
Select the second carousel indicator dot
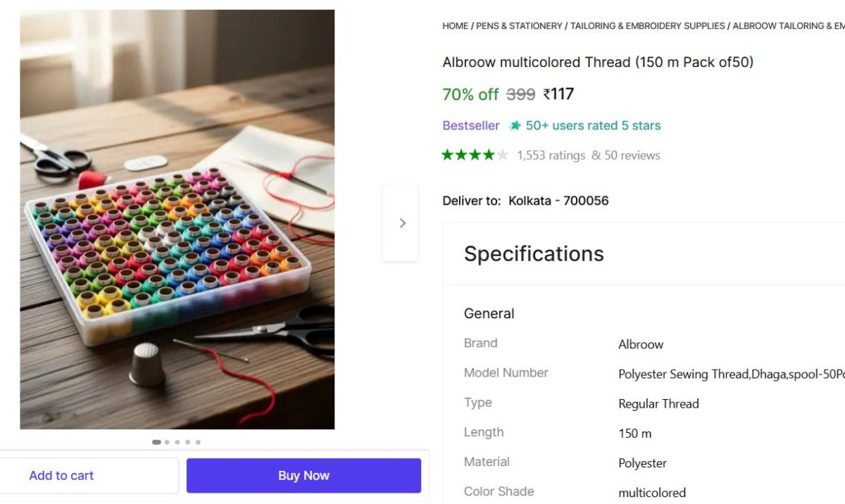[x=167, y=442]
